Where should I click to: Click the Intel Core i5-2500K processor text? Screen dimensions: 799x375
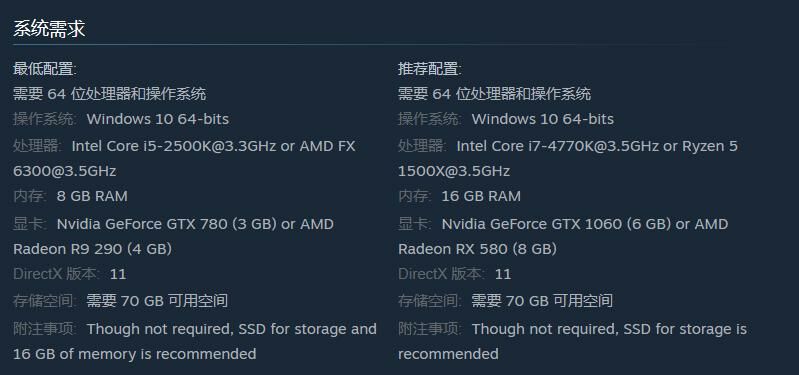[x=214, y=146]
